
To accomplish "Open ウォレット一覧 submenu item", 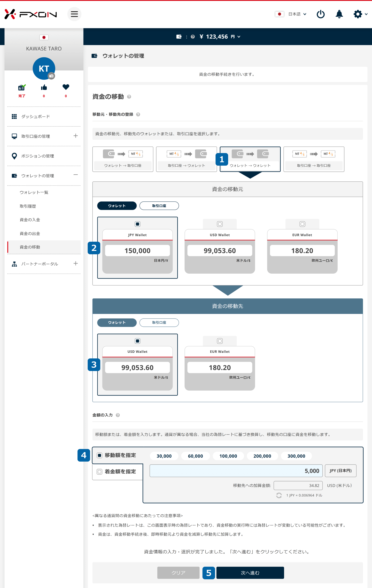I will click(34, 193).
